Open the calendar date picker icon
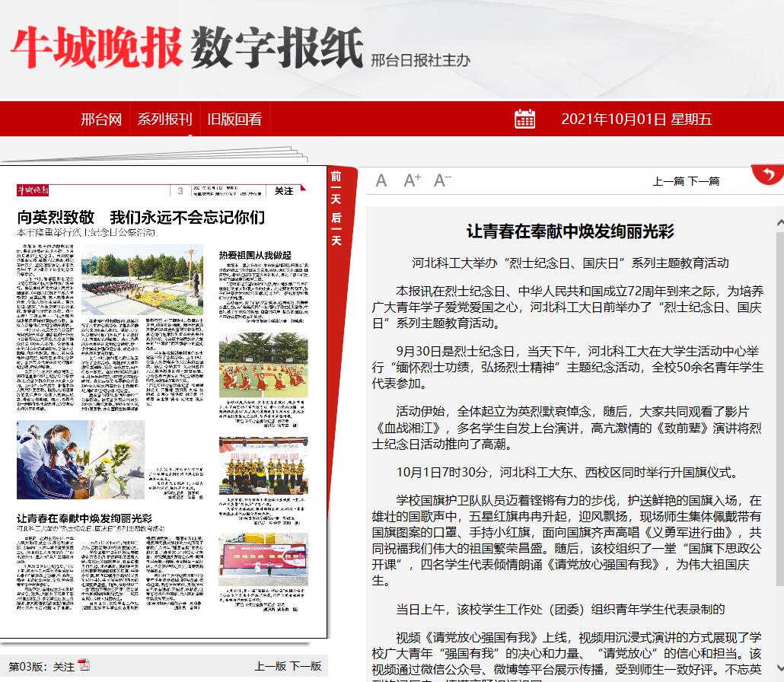 click(x=524, y=119)
